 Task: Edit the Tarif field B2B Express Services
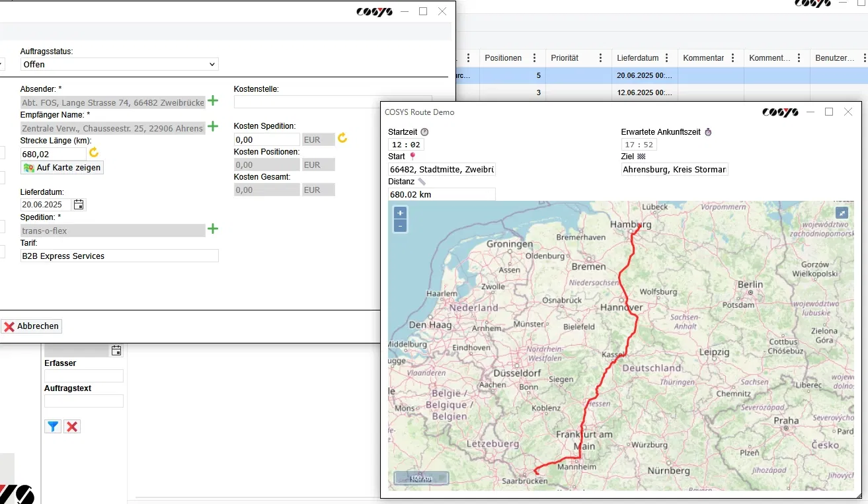pyautogui.click(x=119, y=256)
